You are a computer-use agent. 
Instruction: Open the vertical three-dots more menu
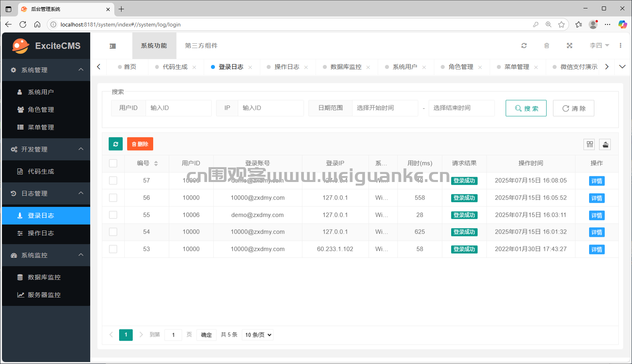pyautogui.click(x=620, y=46)
